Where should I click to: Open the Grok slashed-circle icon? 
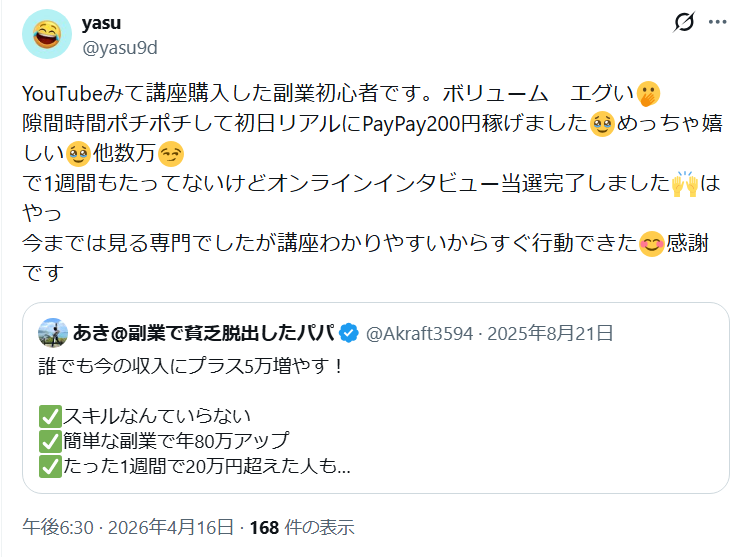pos(685,22)
